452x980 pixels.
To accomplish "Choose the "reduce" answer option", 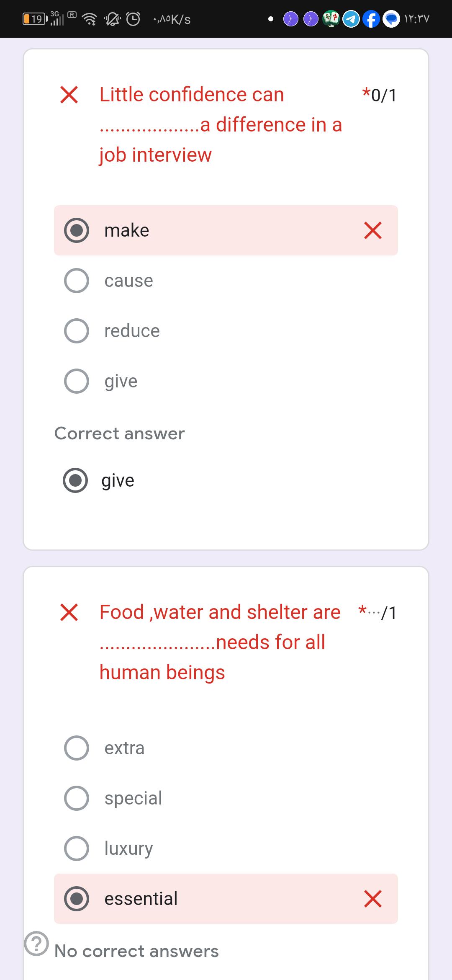I will coord(77,331).
